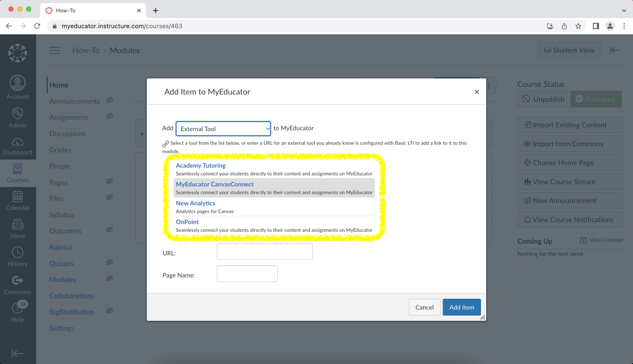Toggle browser side panel icon
Screen dimensions: 633x364
coord(596,26)
